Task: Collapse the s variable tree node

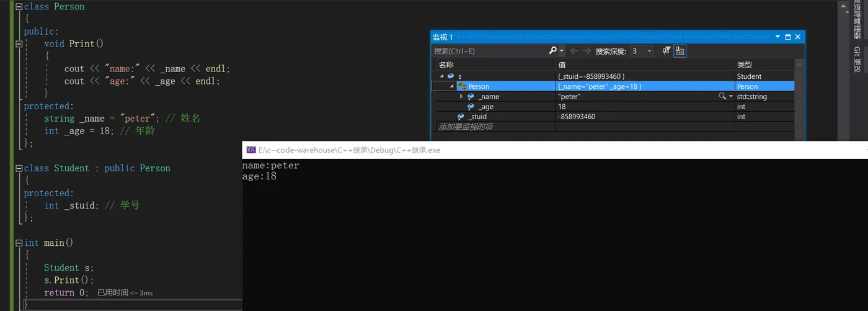Action: (442, 76)
